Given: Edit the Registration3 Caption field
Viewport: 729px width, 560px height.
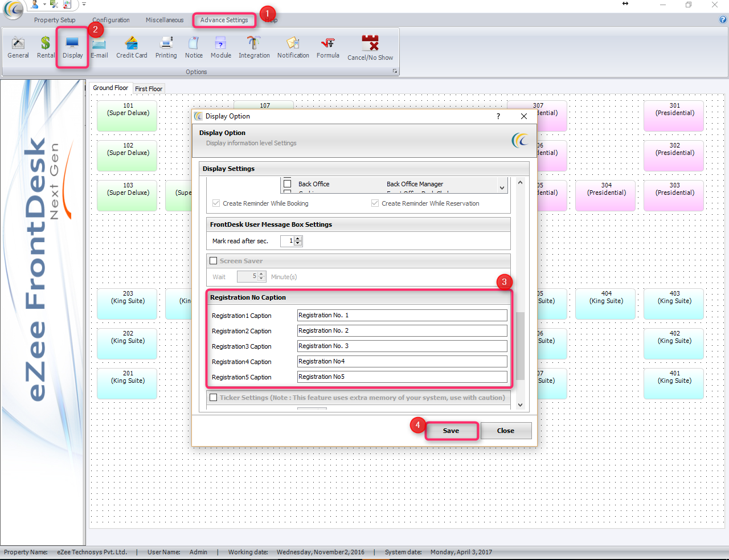Looking at the screenshot, I should tap(402, 346).
